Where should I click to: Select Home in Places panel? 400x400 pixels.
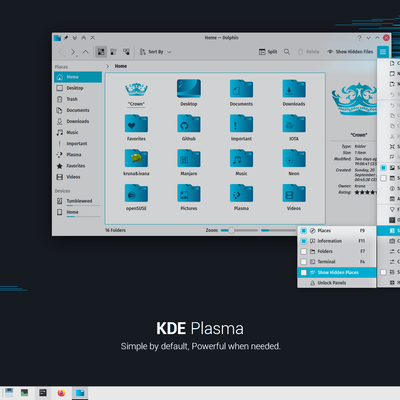point(78,77)
